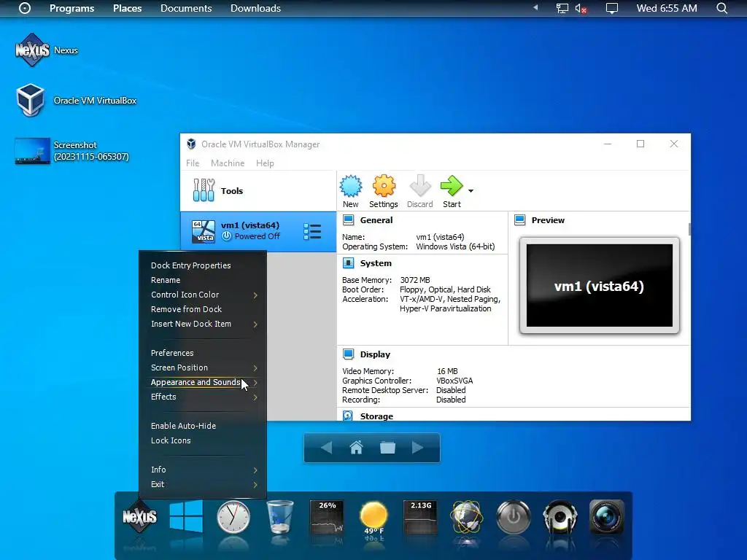Click the Storage section disk icon
Viewport: 747px width, 560px height.
[x=348, y=416]
